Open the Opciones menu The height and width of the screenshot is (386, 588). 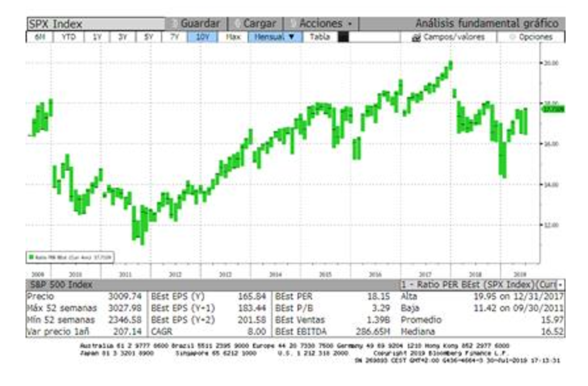click(532, 37)
